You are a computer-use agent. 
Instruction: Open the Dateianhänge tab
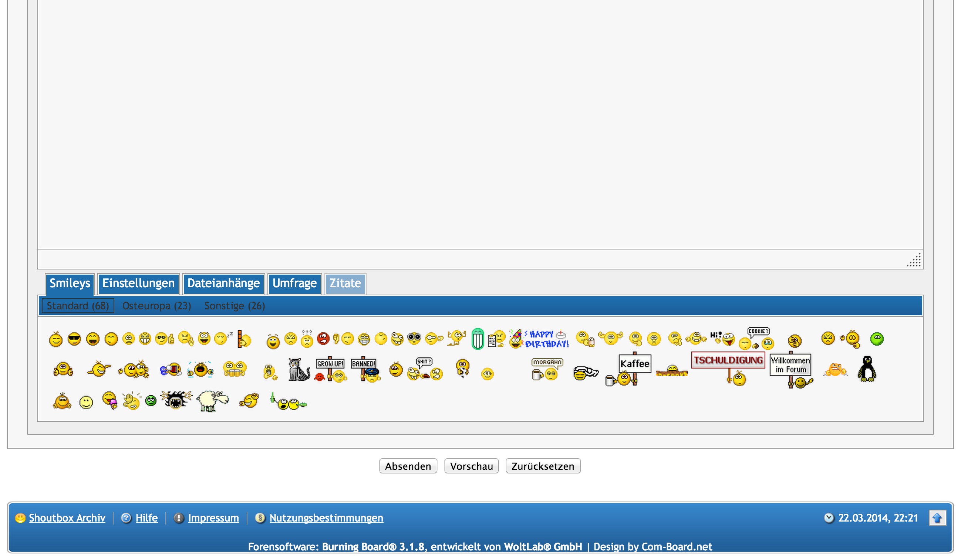coord(223,284)
